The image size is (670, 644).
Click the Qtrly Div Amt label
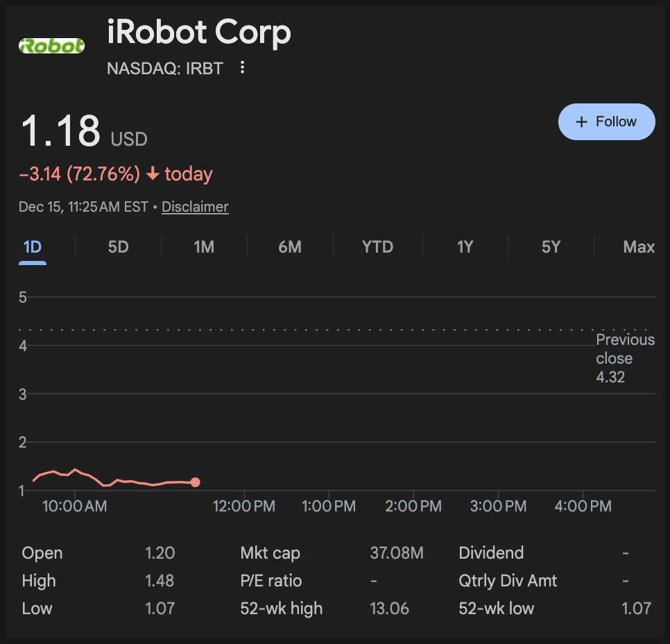(508, 581)
